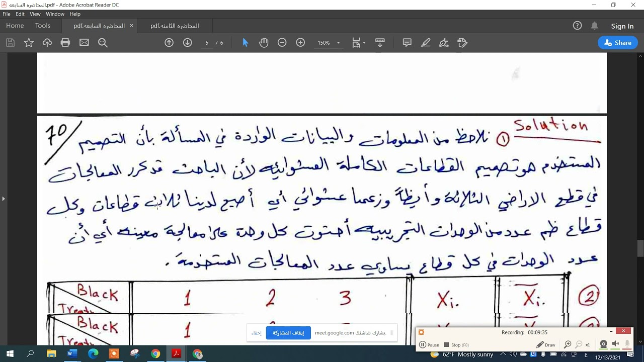Close the المحاضره السابعه.pdf tab
Viewport: 644px width, 362px height.
[132, 26]
